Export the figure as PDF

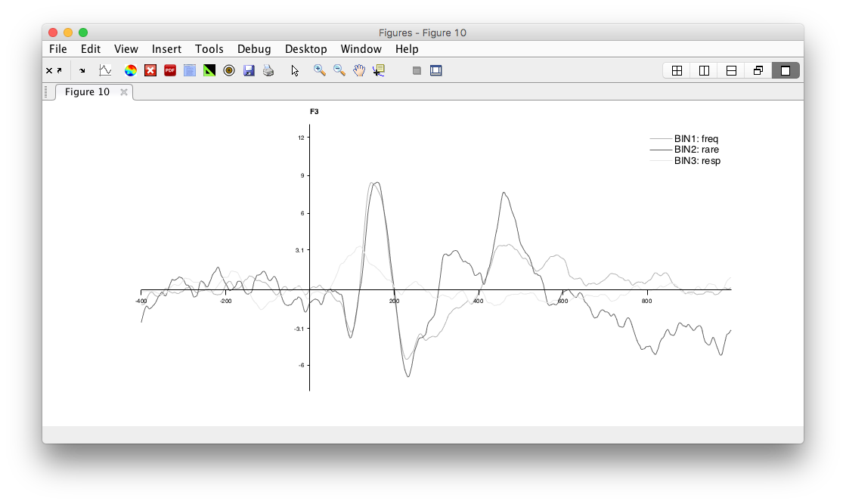point(169,70)
